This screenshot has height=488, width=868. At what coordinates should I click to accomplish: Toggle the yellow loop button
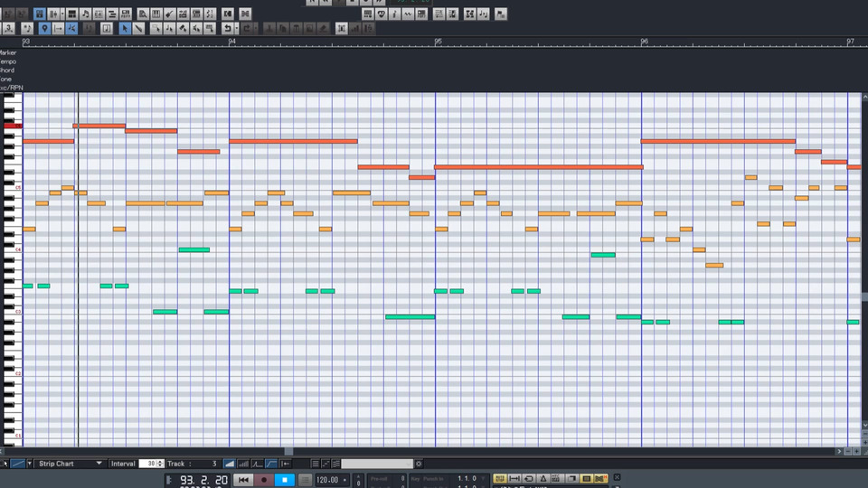529,478
